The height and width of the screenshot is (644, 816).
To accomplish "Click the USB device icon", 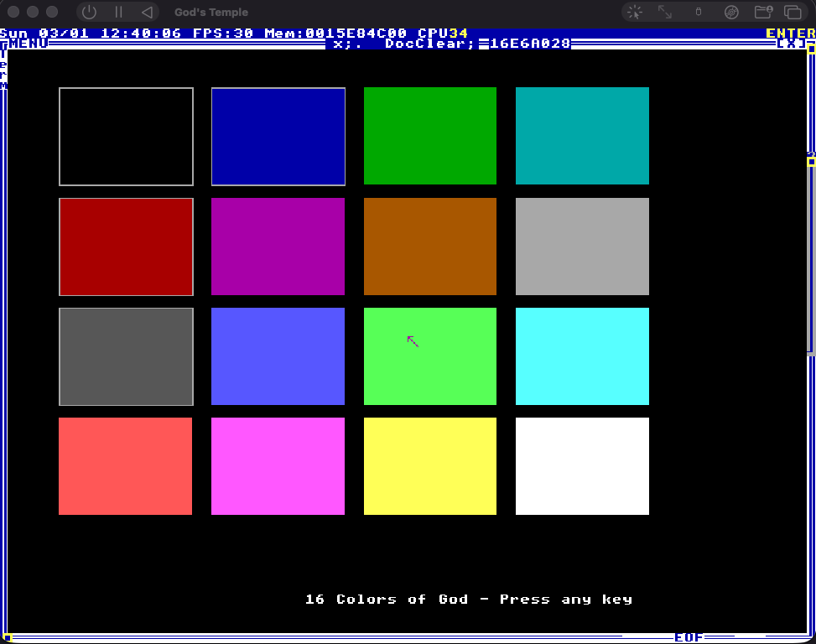I will [x=698, y=12].
